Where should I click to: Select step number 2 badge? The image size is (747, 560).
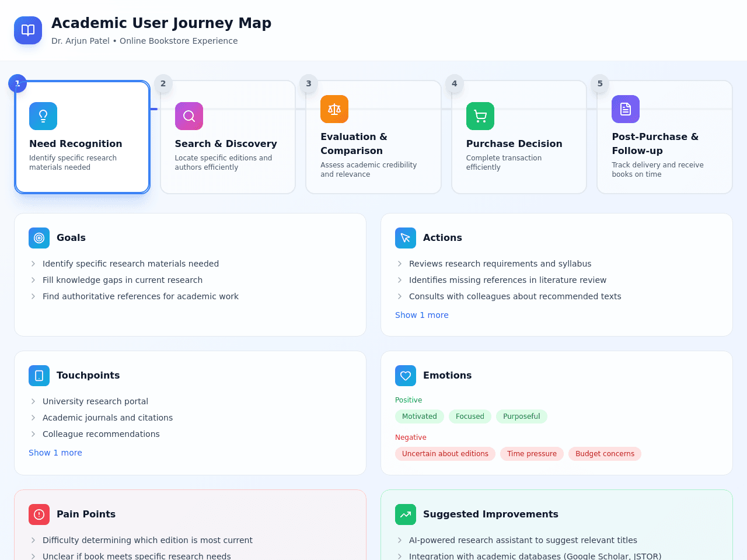click(x=163, y=83)
